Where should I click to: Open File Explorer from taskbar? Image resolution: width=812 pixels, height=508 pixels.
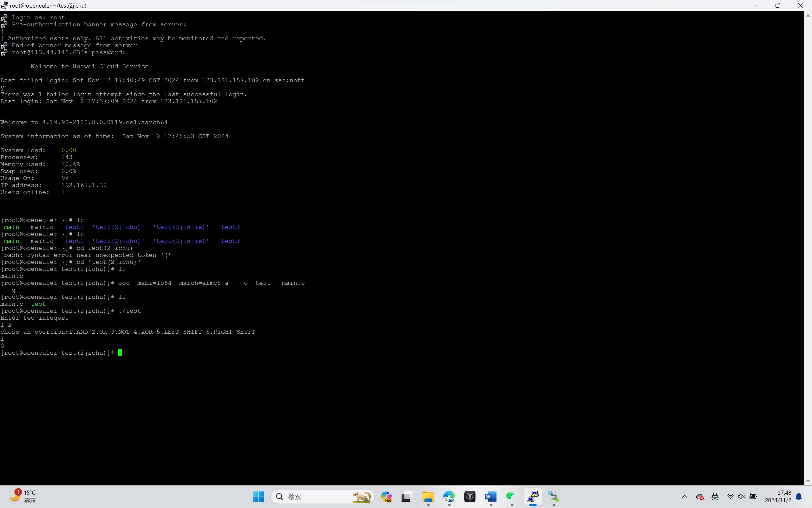(428, 497)
